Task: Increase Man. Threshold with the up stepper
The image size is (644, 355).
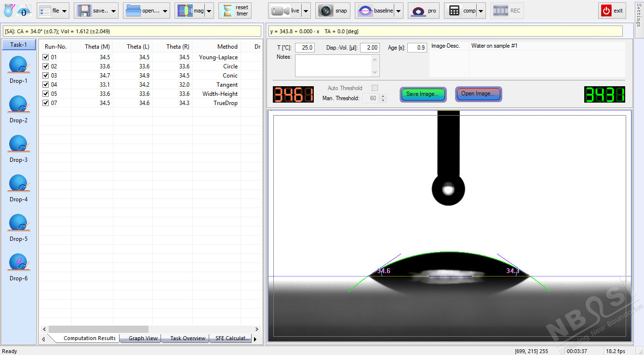Action: tap(383, 95)
